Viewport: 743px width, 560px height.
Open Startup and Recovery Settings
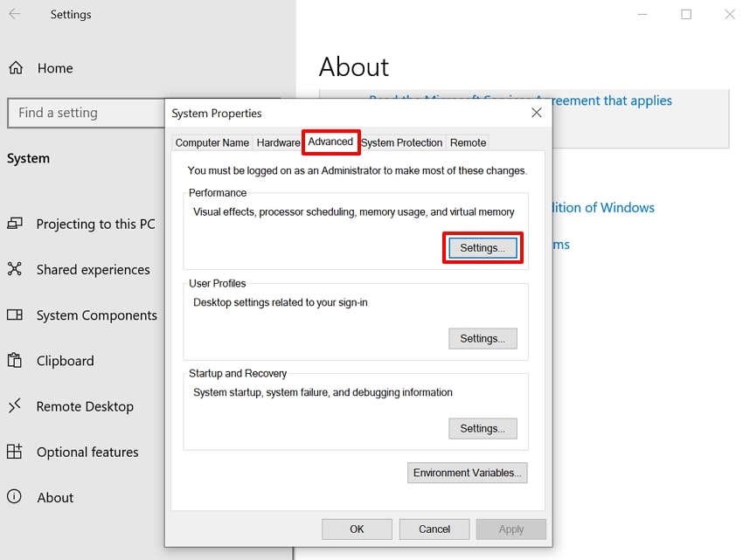click(x=483, y=428)
